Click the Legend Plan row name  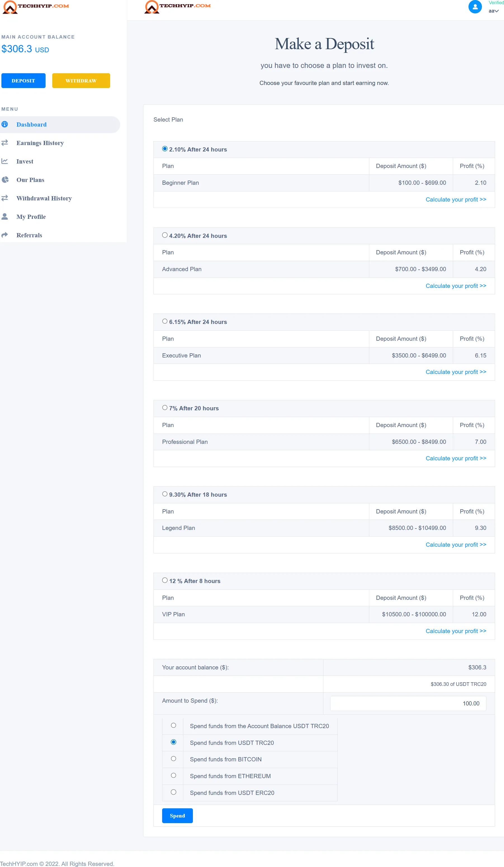coord(179,528)
